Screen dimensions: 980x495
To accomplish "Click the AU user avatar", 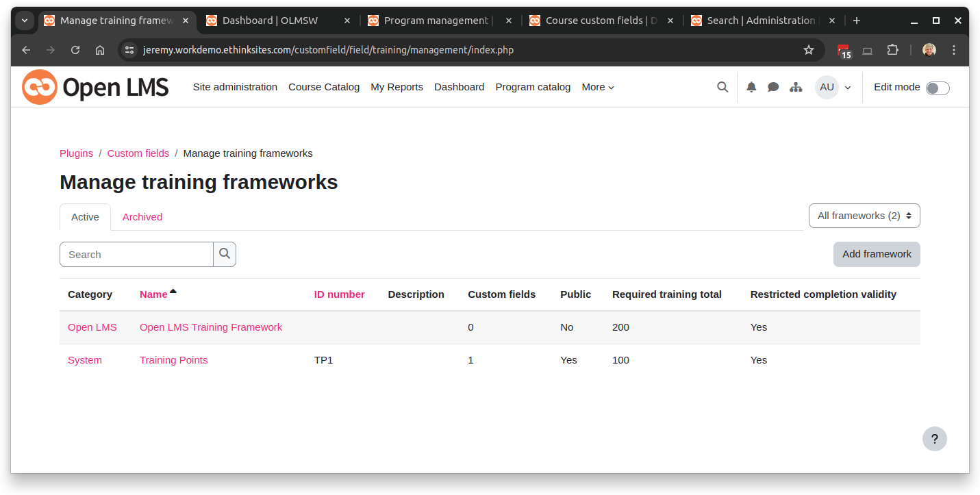I will coord(827,87).
